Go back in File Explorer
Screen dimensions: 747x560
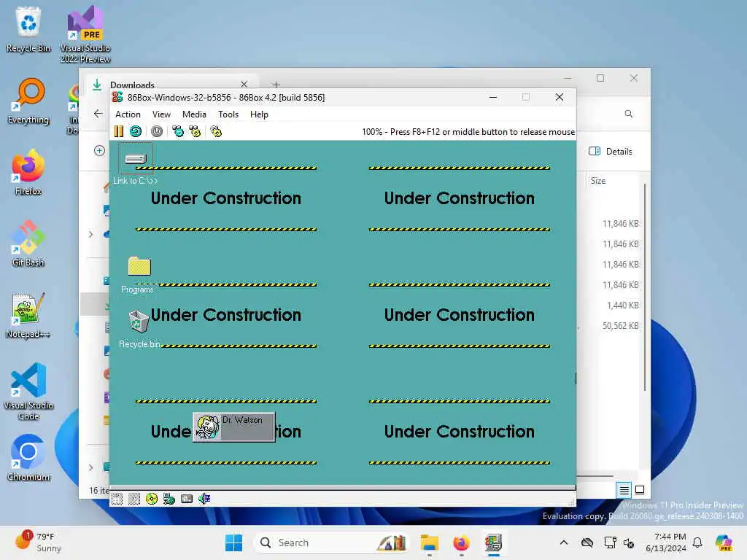[x=98, y=113]
